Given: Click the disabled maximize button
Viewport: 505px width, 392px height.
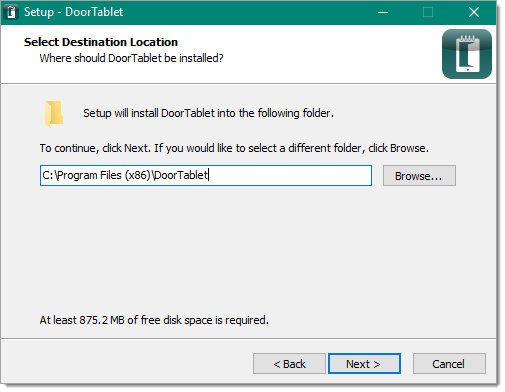Looking at the screenshot, I should click(428, 12).
